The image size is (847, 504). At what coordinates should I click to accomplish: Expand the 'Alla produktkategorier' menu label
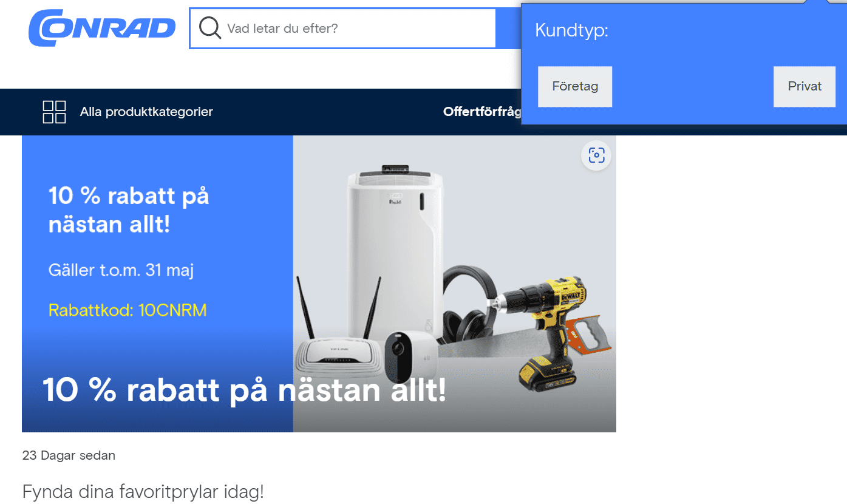click(146, 112)
